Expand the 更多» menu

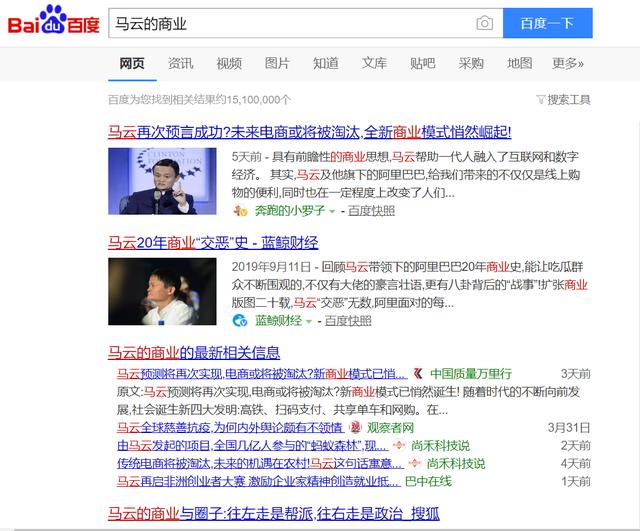pyautogui.click(x=568, y=64)
